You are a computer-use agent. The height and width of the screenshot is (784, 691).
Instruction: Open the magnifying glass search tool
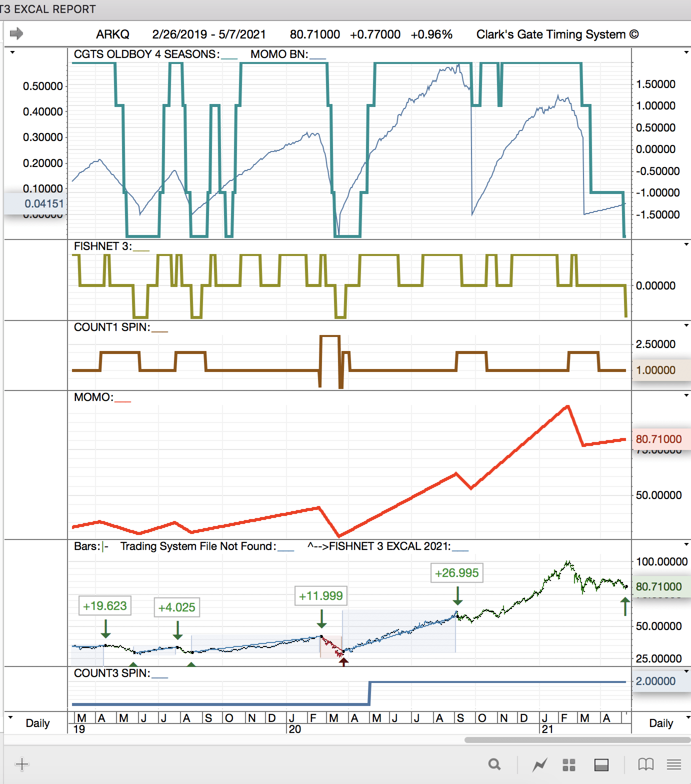(x=494, y=764)
